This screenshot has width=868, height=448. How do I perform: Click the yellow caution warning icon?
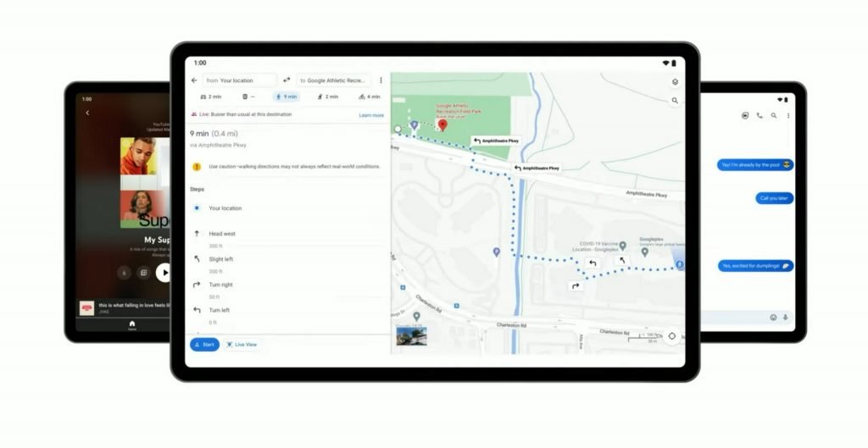point(196,167)
